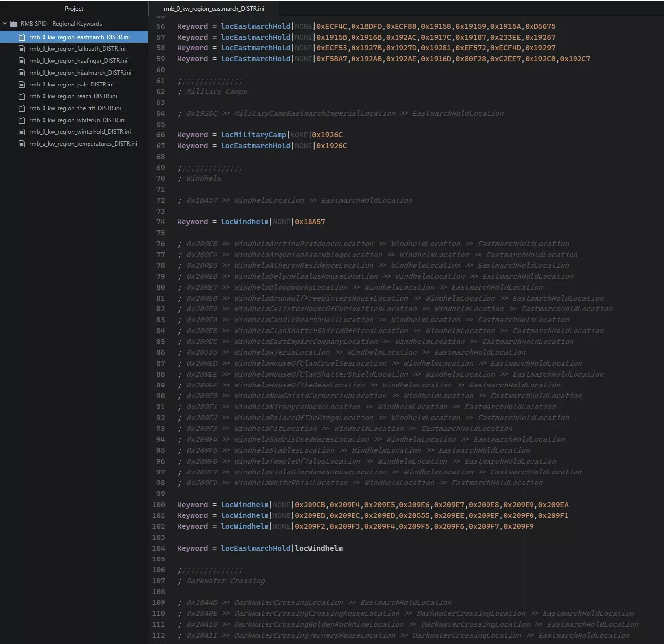The width and height of the screenshot is (664, 644).
Task: Click WindhelmHjerimLocation comment on line 86
Action: (x=282, y=352)
